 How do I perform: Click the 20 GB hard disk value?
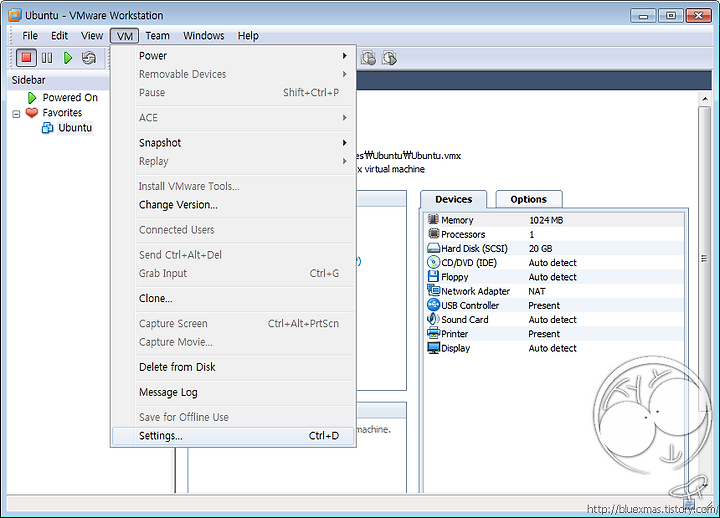540,248
